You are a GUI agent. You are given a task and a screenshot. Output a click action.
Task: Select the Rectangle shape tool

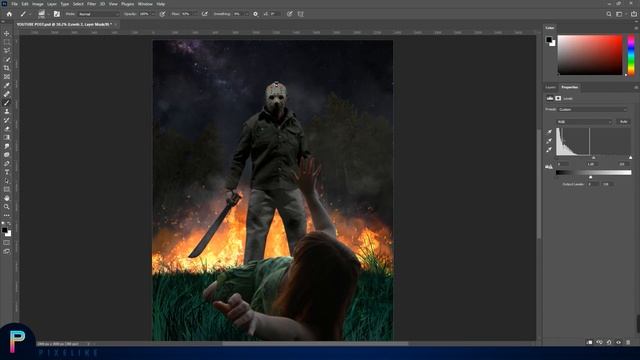[x=7, y=189]
